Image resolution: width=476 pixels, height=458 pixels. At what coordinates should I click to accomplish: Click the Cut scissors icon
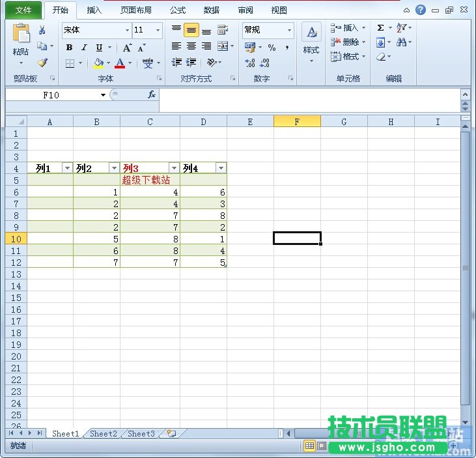coord(42,30)
